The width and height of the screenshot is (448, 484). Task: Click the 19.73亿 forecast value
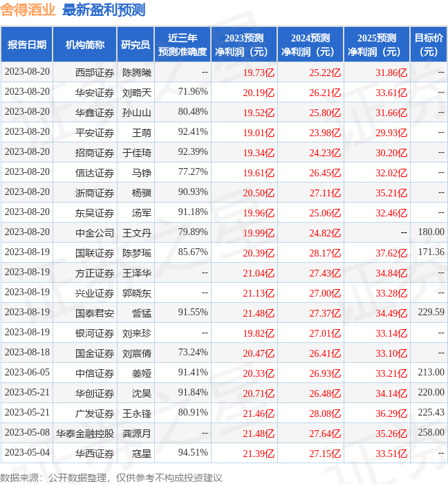tap(259, 73)
